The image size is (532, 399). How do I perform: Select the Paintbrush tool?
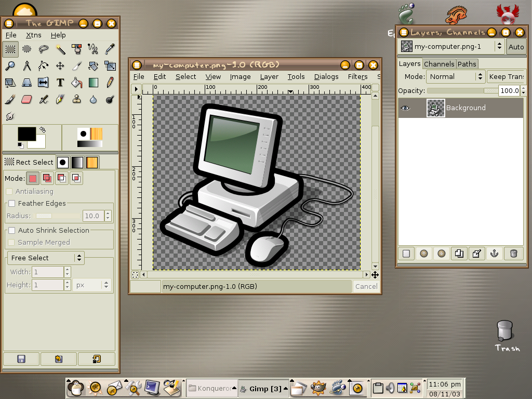[10, 99]
